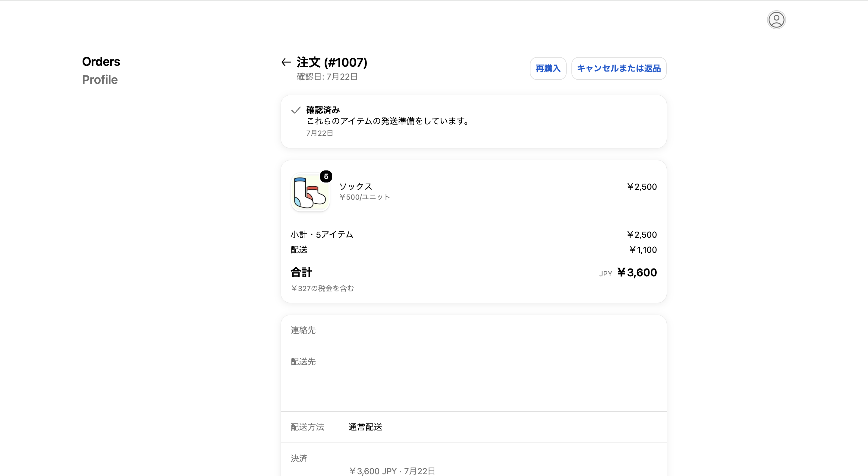868x476 pixels.
Task: Select the total amount ¥3,600
Action: (637, 273)
